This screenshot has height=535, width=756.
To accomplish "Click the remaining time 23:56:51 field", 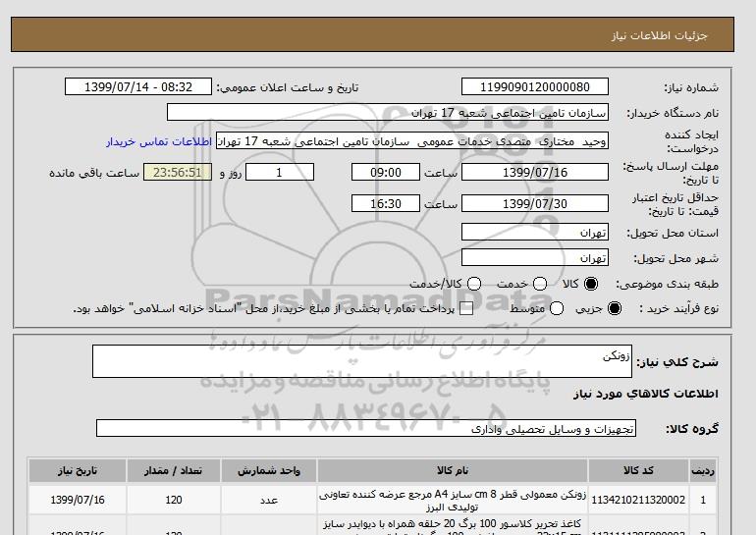I will click(x=178, y=172).
